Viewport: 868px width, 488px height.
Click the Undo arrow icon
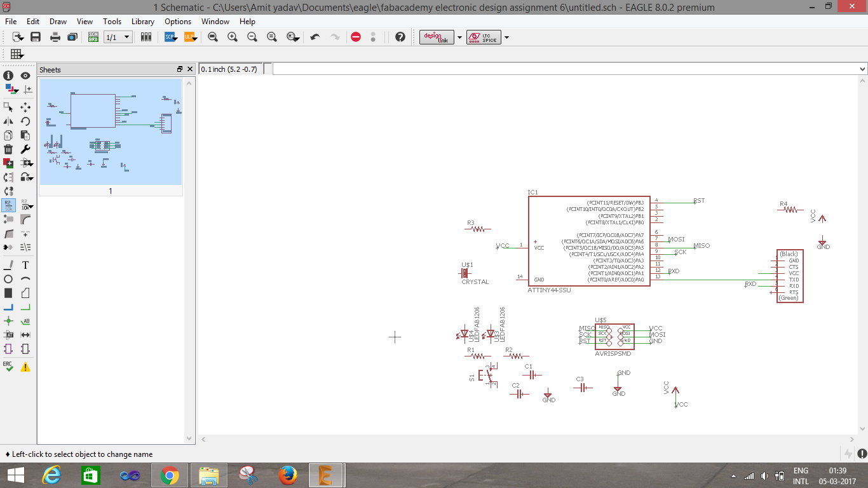coord(315,37)
